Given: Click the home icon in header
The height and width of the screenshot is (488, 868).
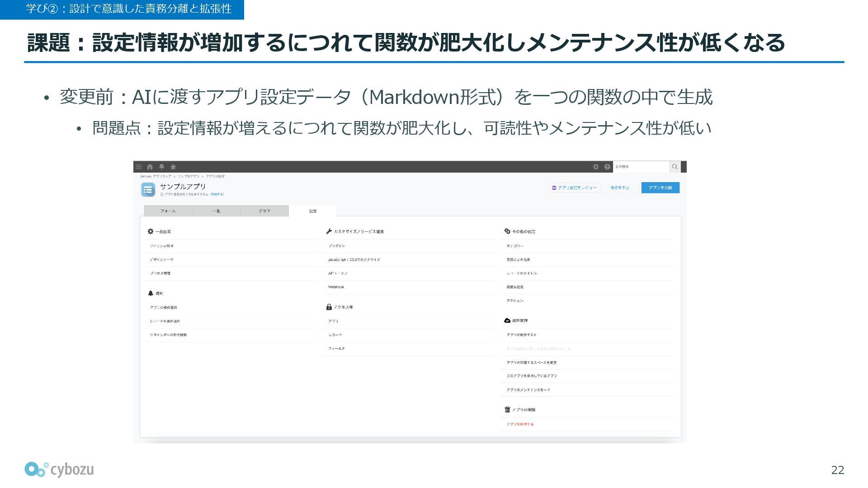Looking at the screenshot, I should pyautogui.click(x=150, y=167).
